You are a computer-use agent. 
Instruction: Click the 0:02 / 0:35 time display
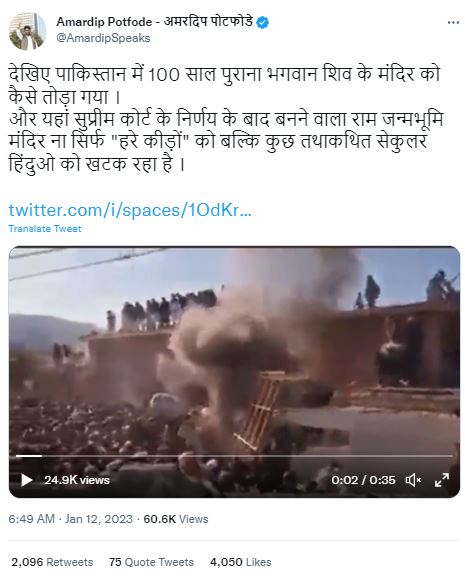[363, 480]
